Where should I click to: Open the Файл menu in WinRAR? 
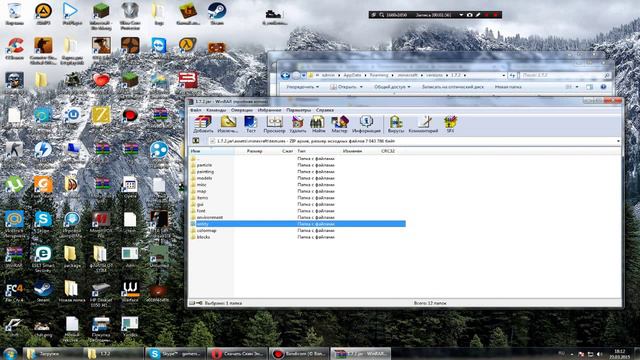(196, 110)
